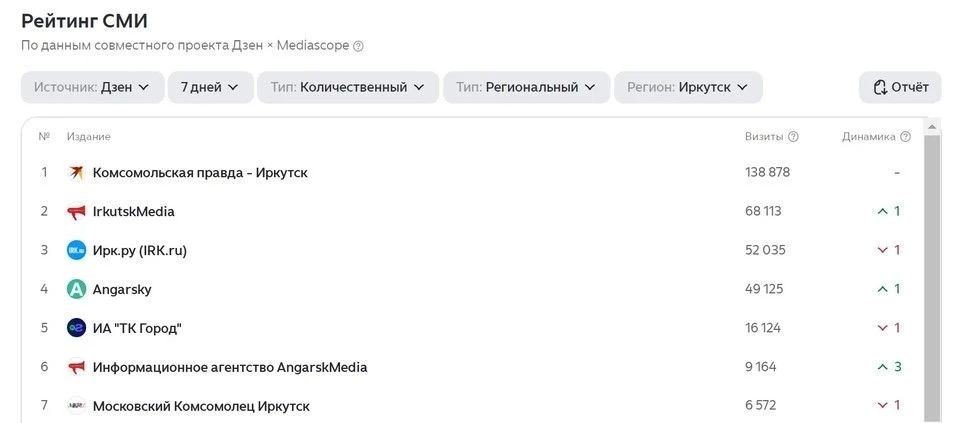Click the Komsomolskaya Pravda Irkutsk logo icon
Image resolution: width=957 pixels, height=423 pixels.
tap(76, 172)
